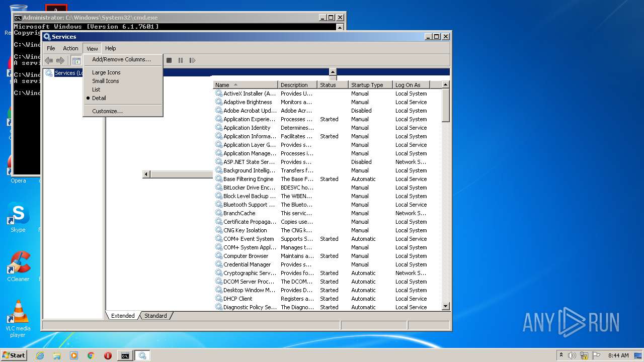Open CCleaner desktop shortcut

(18, 266)
